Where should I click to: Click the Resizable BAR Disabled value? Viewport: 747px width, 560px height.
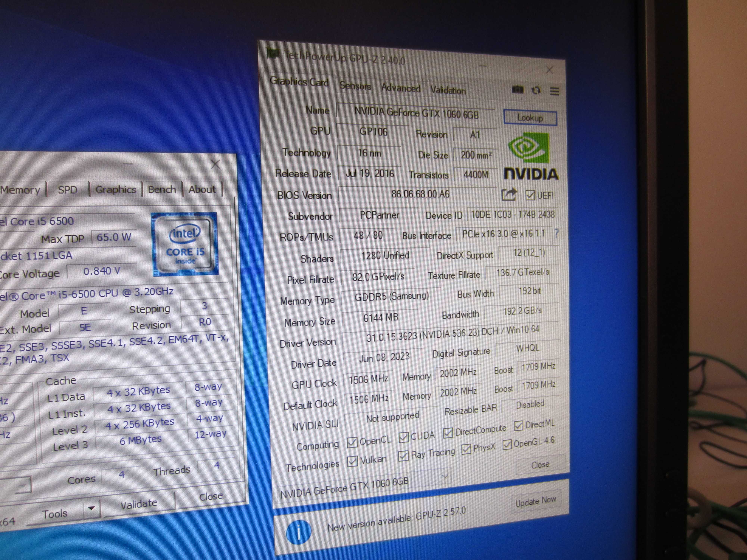pyautogui.click(x=530, y=404)
